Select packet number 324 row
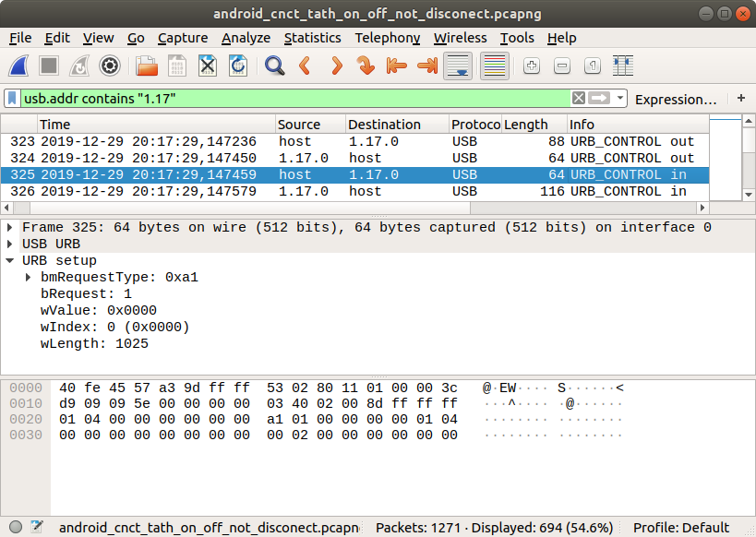 354,158
